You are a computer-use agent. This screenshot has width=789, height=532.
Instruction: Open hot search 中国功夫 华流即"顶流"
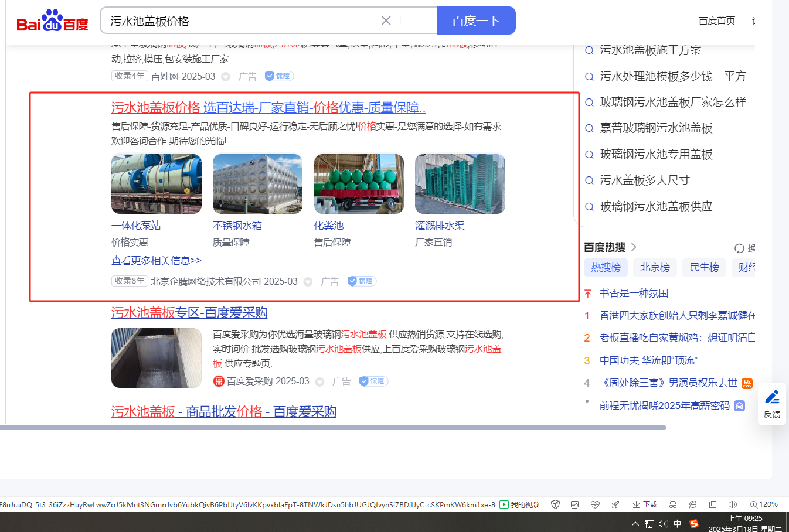pyautogui.click(x=648, y=361)
